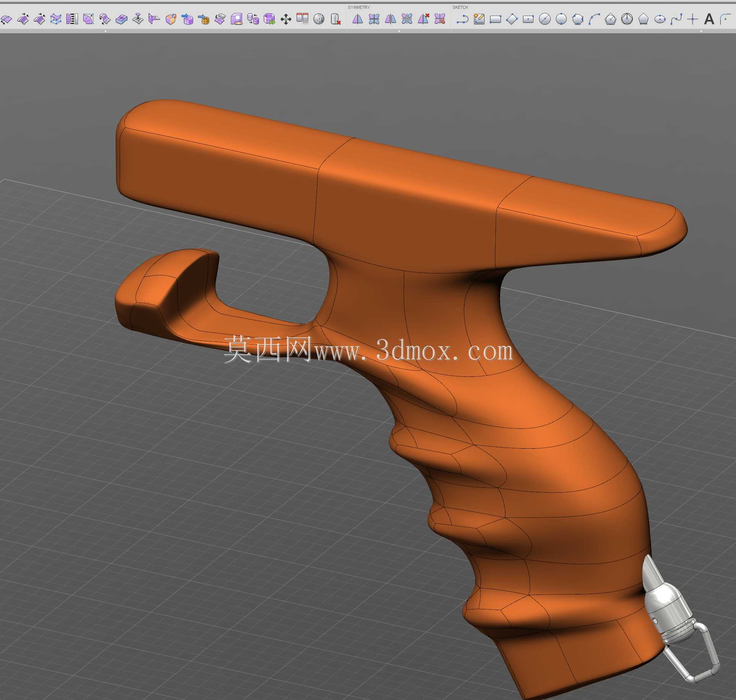The image size is (736, 700).
Task: Activate the sketch Arc tool
Action: (594, 19)
